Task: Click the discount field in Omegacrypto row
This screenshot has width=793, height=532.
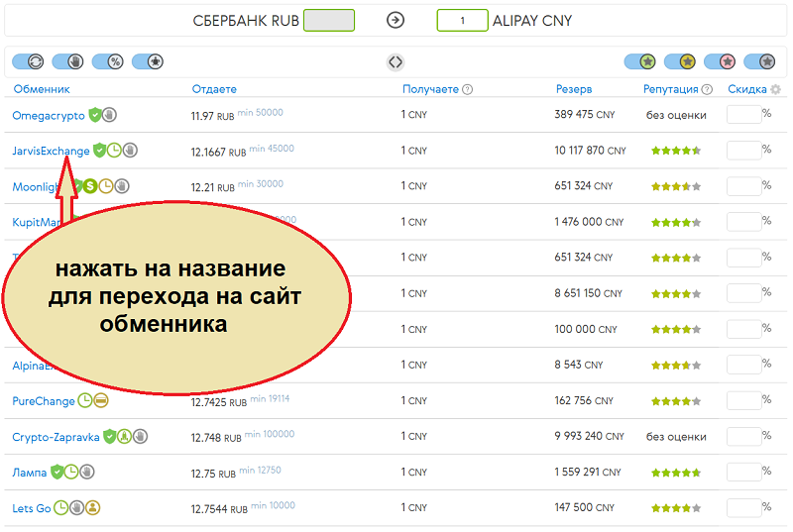Action: 744,115
